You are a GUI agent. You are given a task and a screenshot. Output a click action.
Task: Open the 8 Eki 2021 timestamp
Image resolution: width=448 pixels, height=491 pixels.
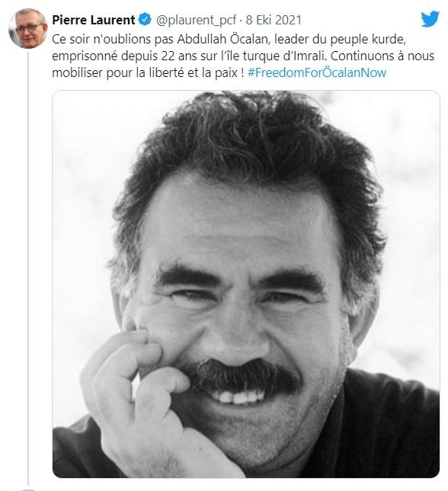(274, 20)
